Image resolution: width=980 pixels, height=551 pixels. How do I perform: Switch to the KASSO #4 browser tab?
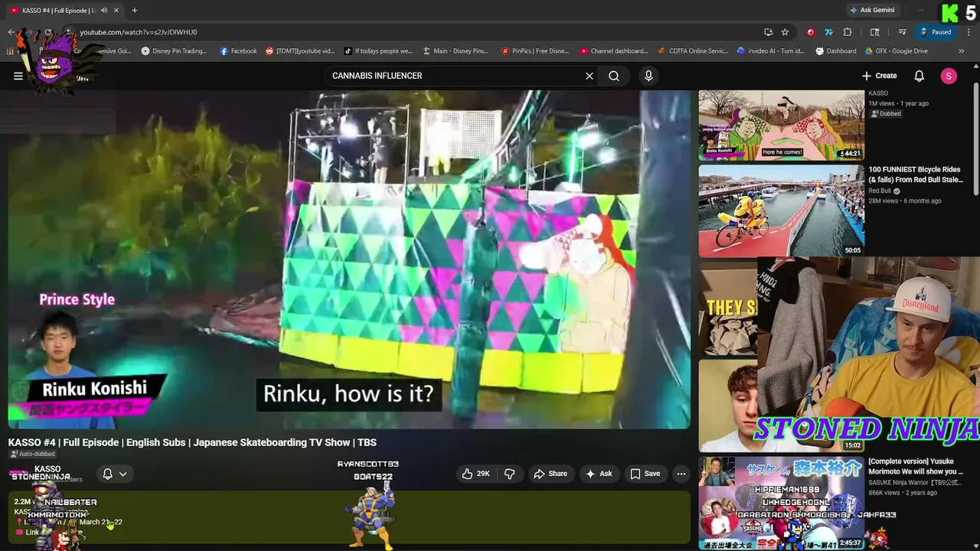coord(59,10)
